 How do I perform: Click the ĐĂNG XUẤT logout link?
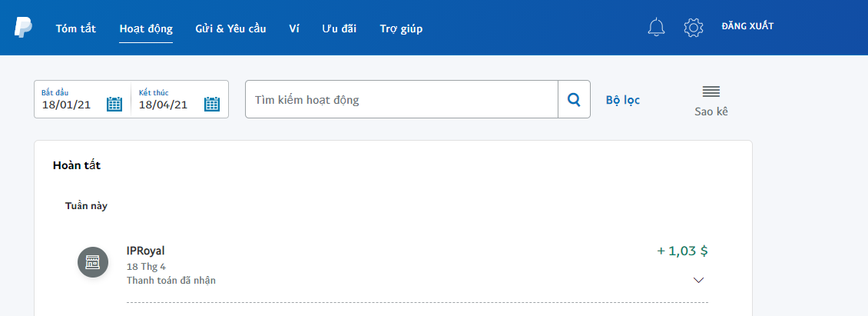(747, 26)
